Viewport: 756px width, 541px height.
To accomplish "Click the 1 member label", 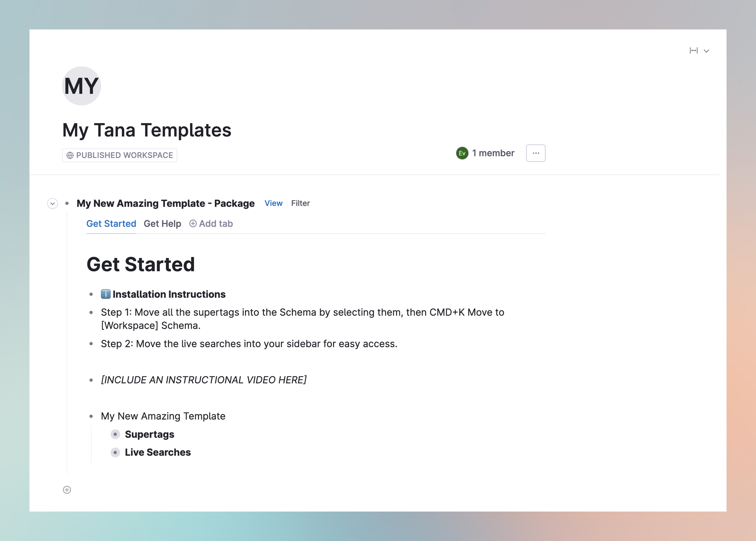I will pyautogui.click(x=493, y=153).
